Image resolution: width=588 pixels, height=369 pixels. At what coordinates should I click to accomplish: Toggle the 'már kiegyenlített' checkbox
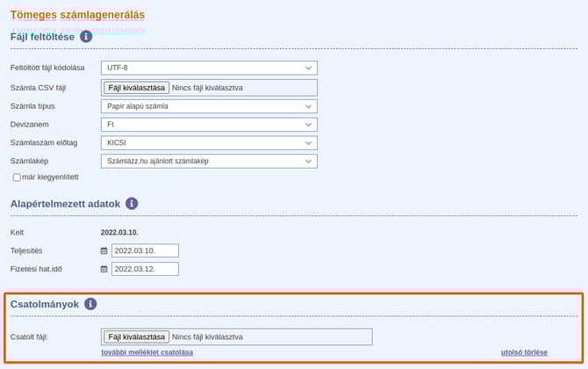pos(17,177)
